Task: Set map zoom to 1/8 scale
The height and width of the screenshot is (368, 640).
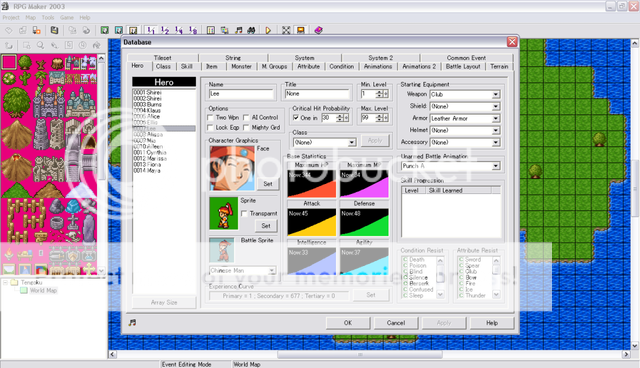Action: pos(193,30)
